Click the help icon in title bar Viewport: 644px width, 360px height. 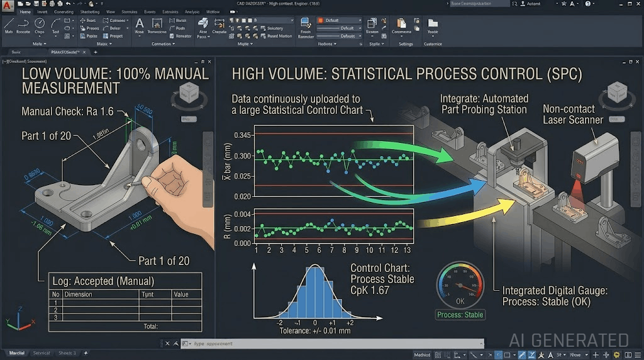pos(588,4)
